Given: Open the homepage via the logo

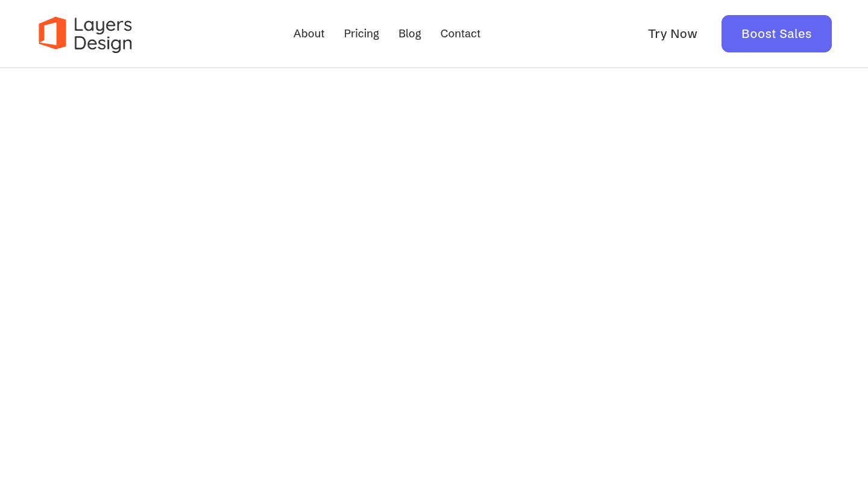Looking at the screenshot, I should click(x=84, y=34).
